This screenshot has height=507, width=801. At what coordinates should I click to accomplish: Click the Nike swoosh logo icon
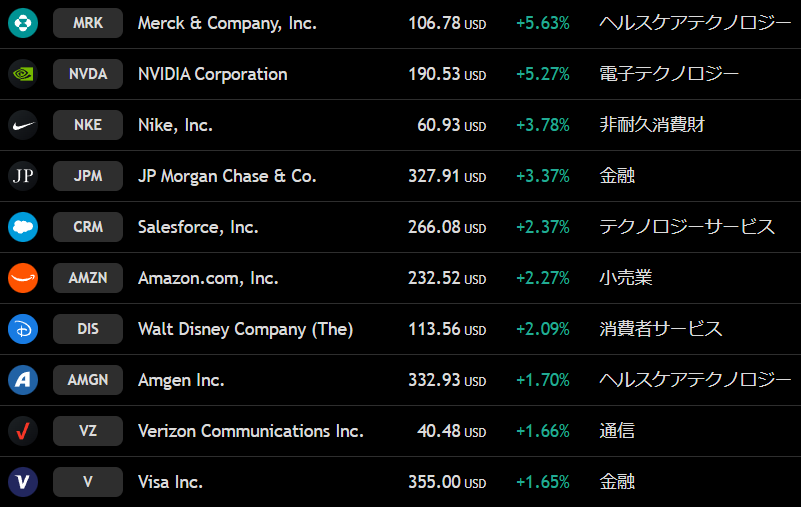pos(23,125)
